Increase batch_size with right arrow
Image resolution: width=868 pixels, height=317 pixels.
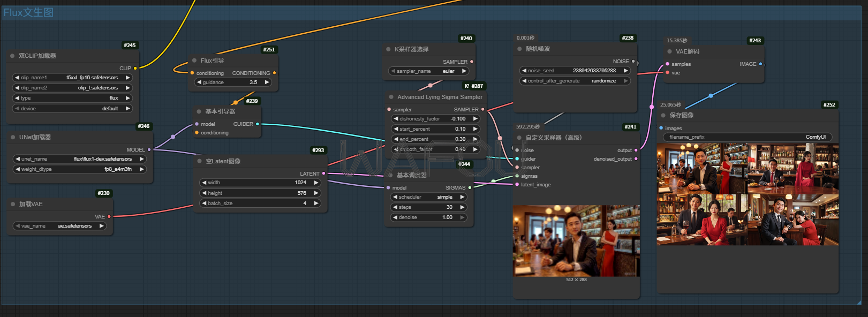pyautogui.click(x=316, y=203)
